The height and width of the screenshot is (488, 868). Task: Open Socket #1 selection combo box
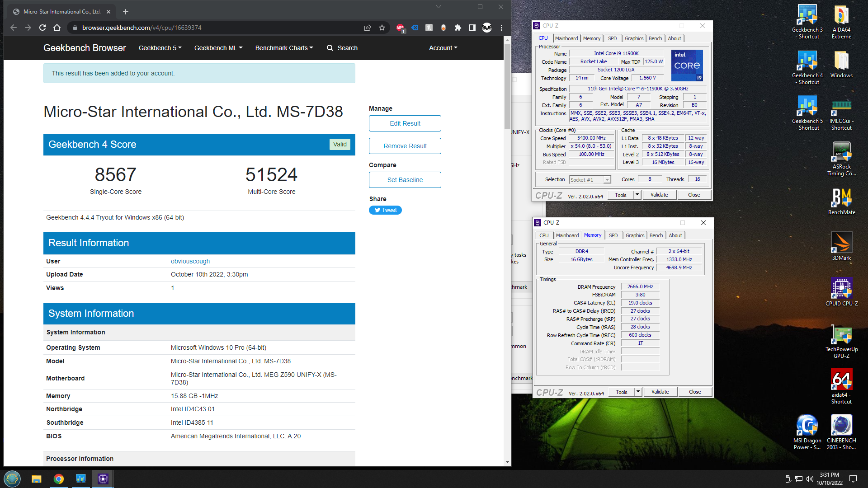click(x=590, y=180)
